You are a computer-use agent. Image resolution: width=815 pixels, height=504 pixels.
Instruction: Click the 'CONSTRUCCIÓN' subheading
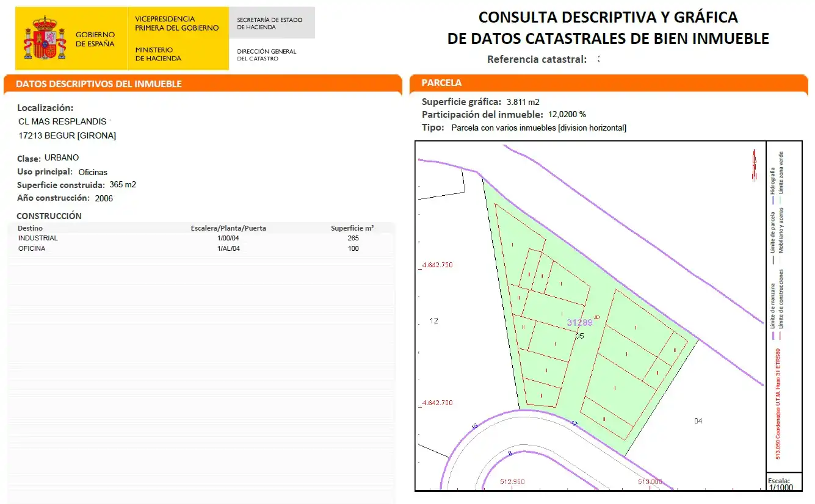(49, 216)
